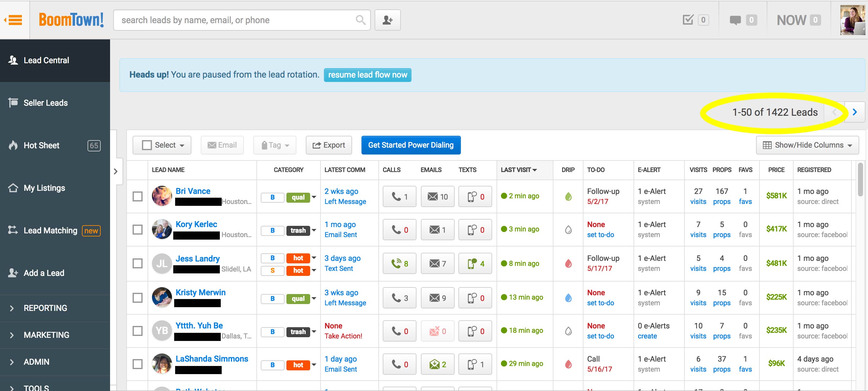Go to Lead Central in sidebar
The width and height of the screenshot is (868, 391).
coord(55,61)
